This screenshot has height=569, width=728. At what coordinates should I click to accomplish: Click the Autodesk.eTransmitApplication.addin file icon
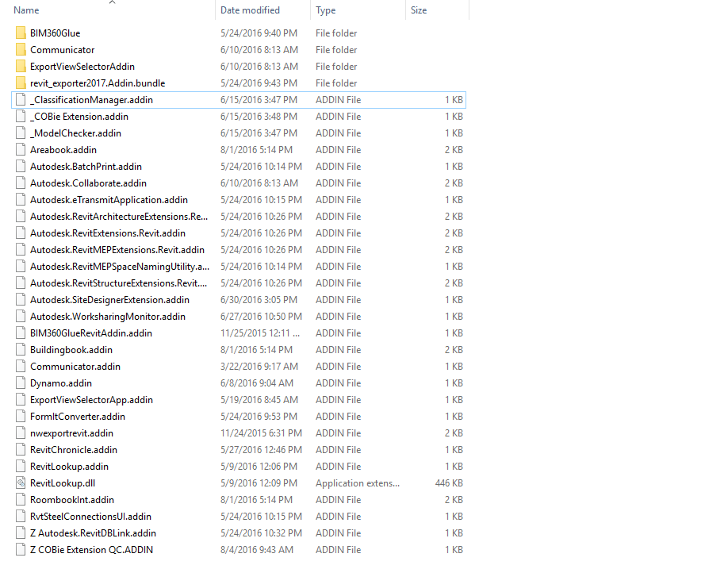click(x=21, y=200)
